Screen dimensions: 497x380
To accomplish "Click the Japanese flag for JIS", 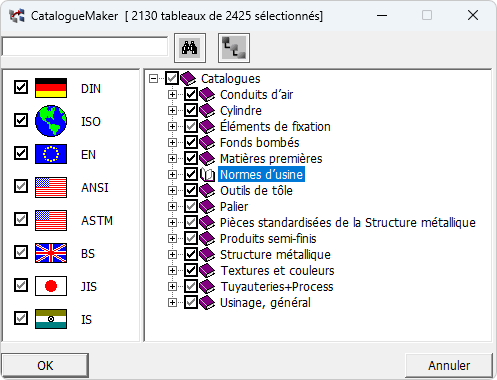I will pyautogui.click(x=51, y=286).
